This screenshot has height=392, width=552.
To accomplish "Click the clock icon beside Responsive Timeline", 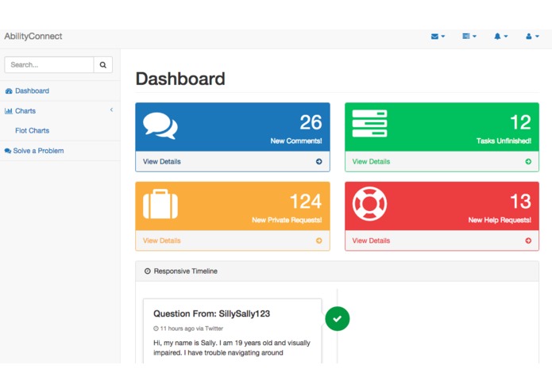I will pos(148,271).
